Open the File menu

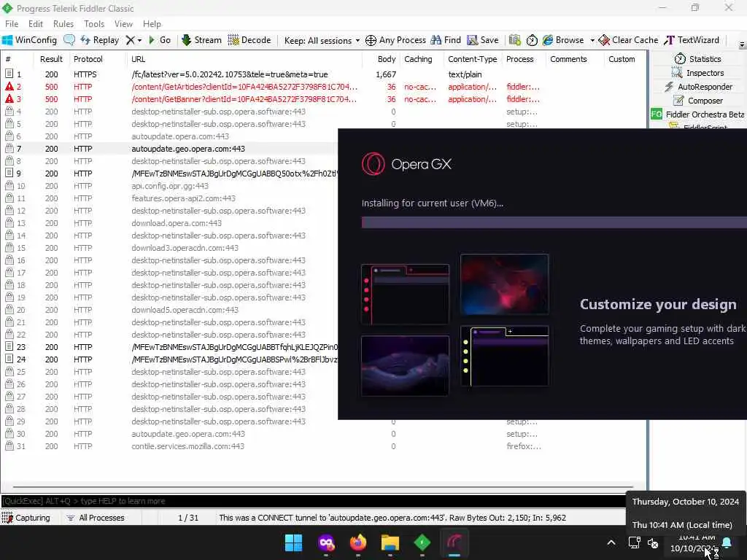12,24
